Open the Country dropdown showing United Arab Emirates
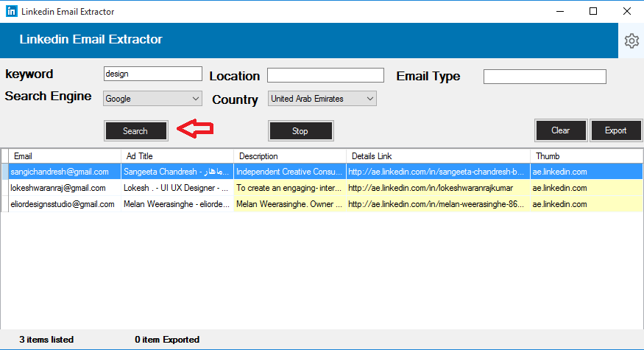 pyautogui.click(x=322, y=99)
